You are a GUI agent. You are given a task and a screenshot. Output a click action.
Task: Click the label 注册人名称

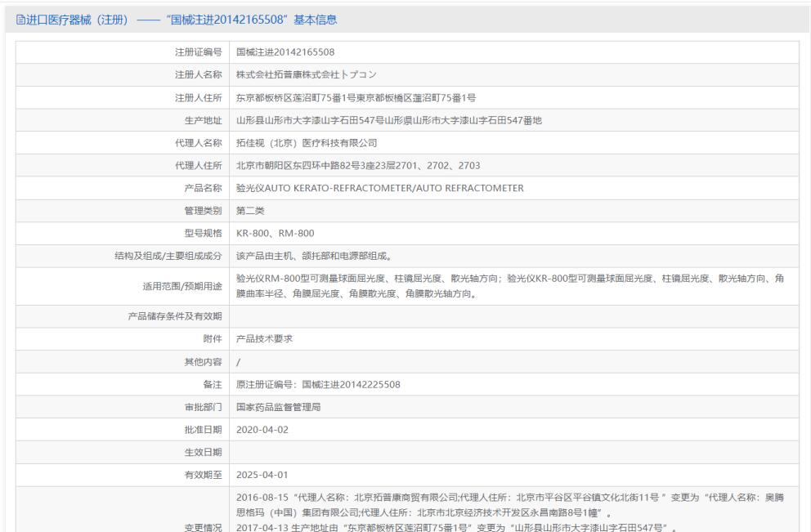(198, 75)
